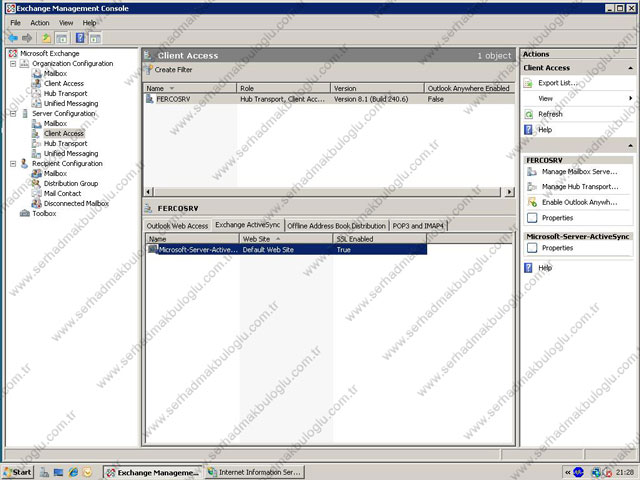Screen dimensions: 640x480
Task: Click Create Filter
Action: click(x=169, y=70)
